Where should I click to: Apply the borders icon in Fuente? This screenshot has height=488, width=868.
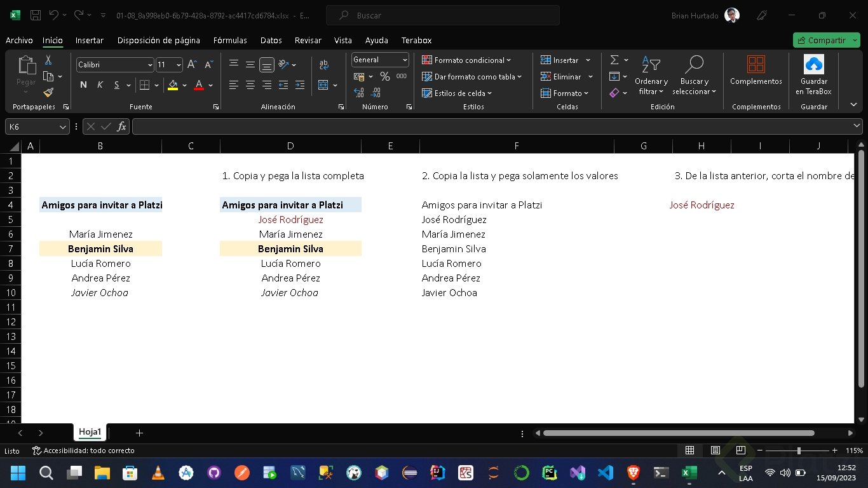144,85
